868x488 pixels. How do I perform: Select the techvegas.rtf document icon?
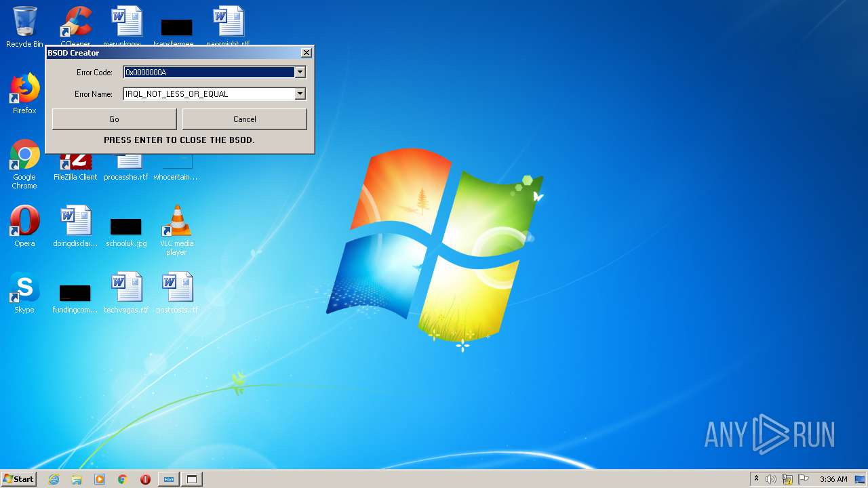click(126, 292)
